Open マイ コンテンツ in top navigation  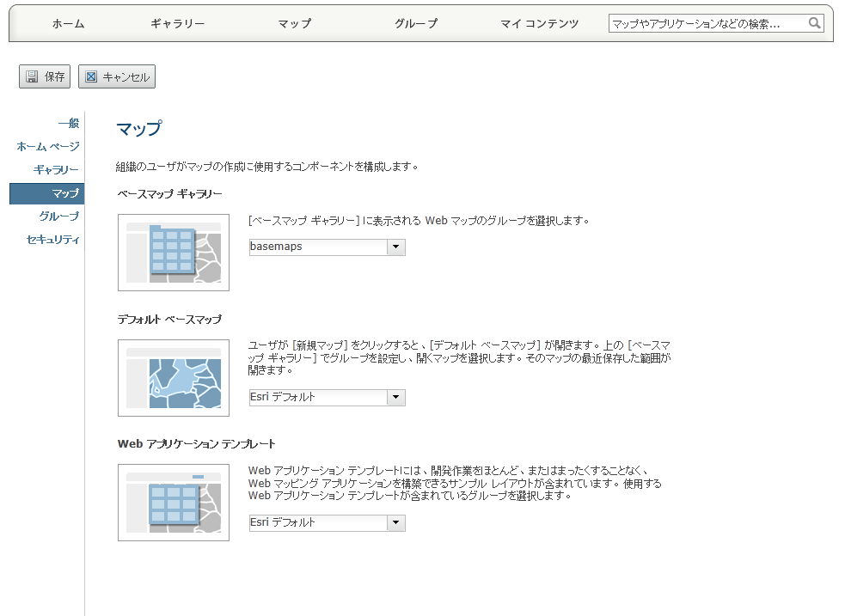point(540,24)
